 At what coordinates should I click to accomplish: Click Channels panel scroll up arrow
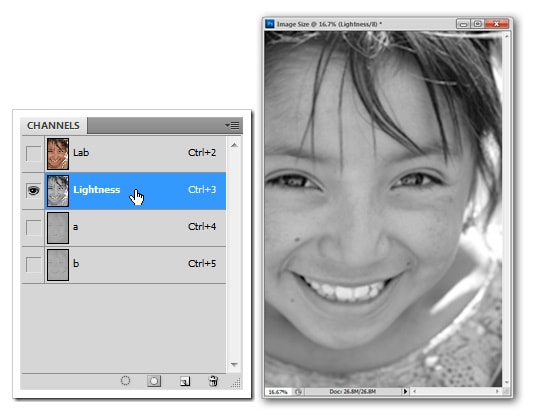pyautogui.click(x=234, y=145)
